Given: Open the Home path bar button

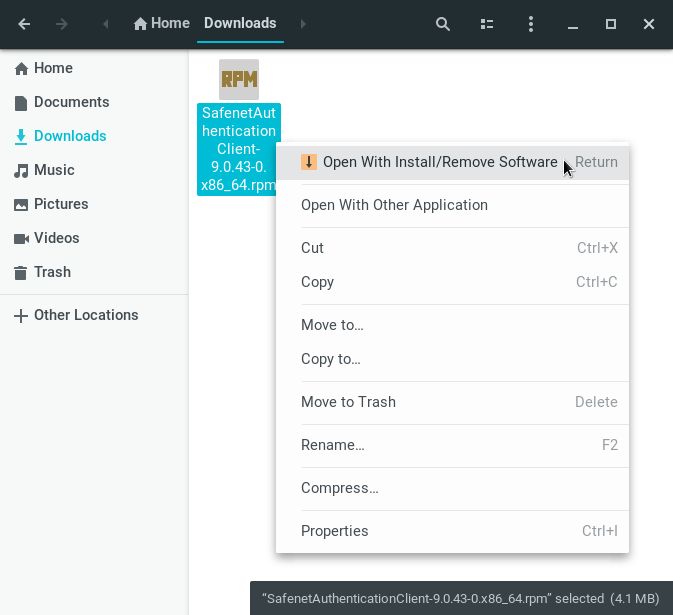Looking at the screenshot, I should [161, 23].
